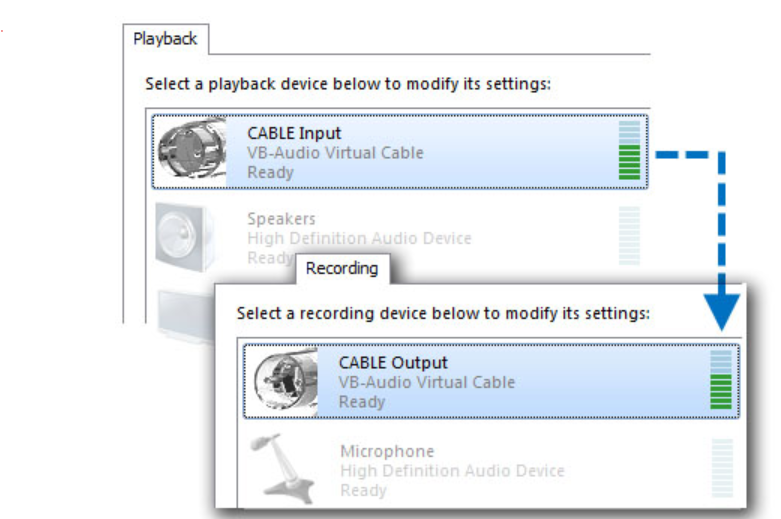This screenshot has width=781, height=519.
Task: Select the CABLE Output recording device
Action: point(492,381)
